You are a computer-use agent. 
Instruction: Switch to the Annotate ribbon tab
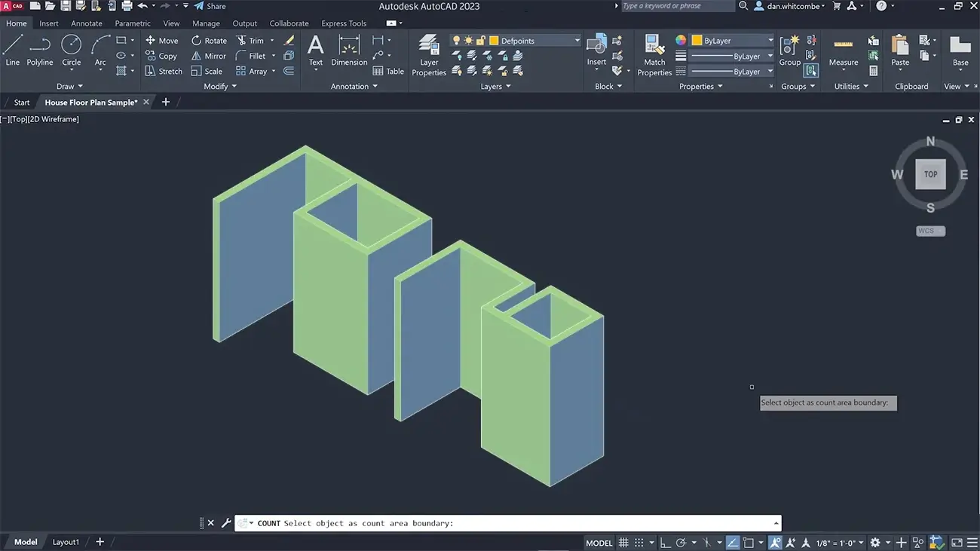tap(86, 23)
